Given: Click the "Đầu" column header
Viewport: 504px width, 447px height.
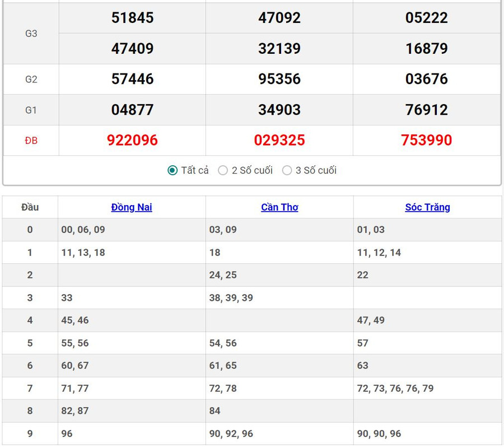Looking at the screenshot, I should point(30,207).
